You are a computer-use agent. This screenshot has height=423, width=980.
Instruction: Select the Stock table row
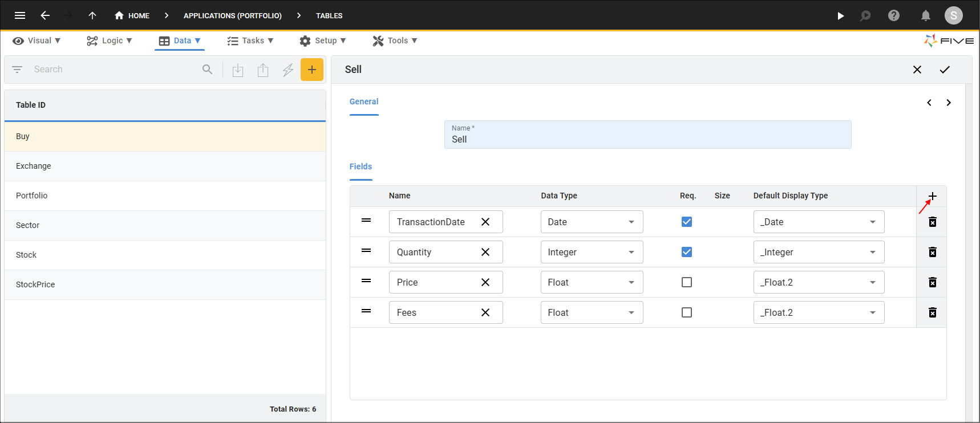(165, 255)
